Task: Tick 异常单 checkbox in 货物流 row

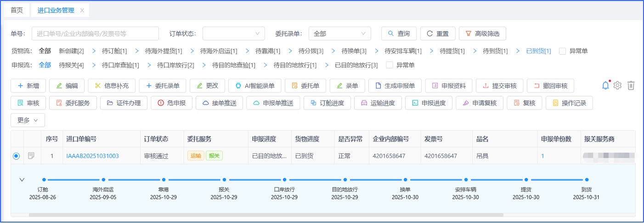Action: point(562,51)
